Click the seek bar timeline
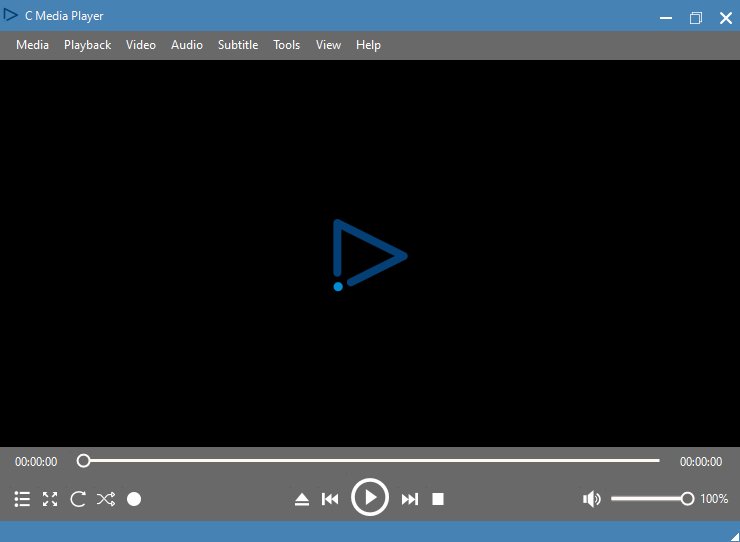Viewport: 740px width, 542px height. coord(370,461)
